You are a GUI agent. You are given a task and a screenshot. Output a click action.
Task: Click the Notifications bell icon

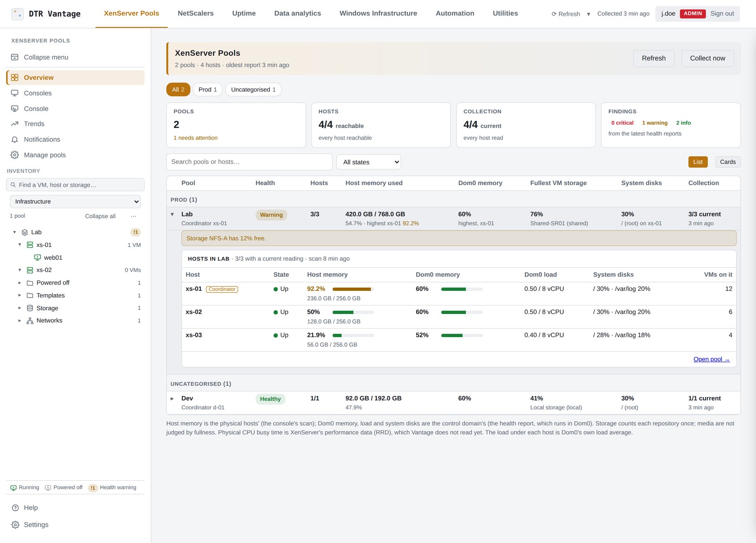coord(15,139)
